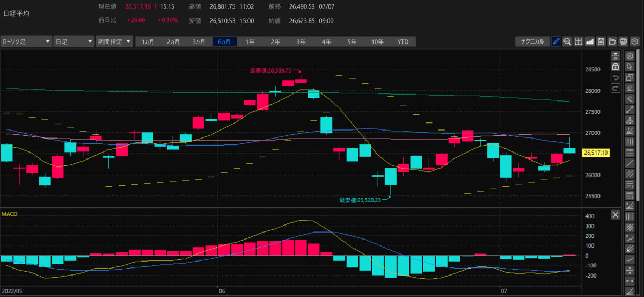Screen dimensions: 644x297
Task: Select the 2ヵ月 period tab
Action: click(173, 41)
